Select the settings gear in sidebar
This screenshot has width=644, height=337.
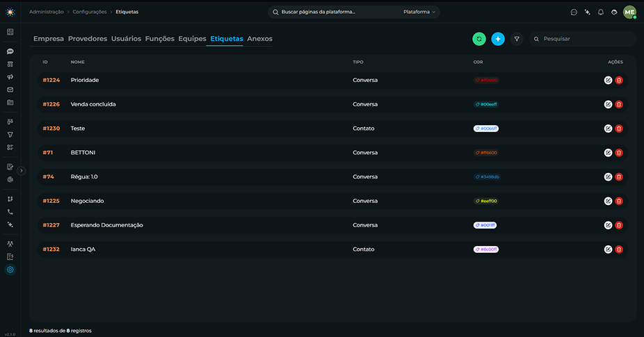tap(10, 270)
